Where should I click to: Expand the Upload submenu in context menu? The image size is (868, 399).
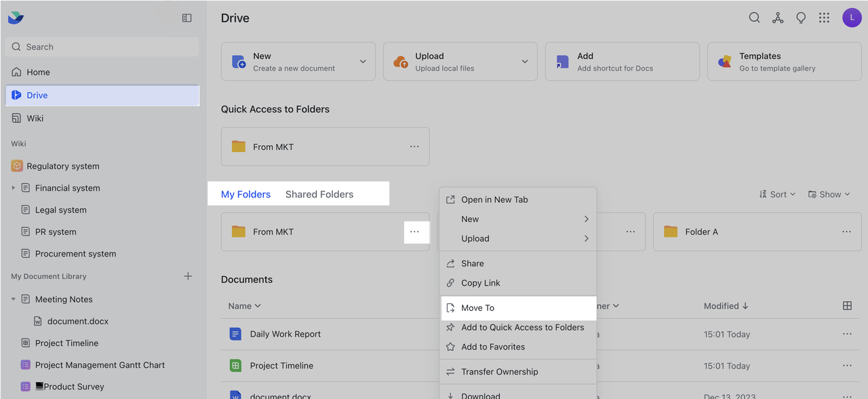coord(586,239)
